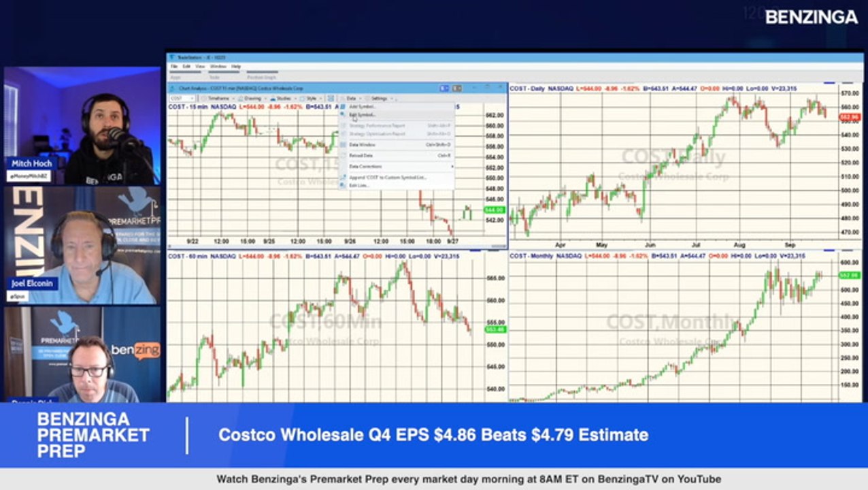Click the grid icon after Style

[x=331, y=99]
